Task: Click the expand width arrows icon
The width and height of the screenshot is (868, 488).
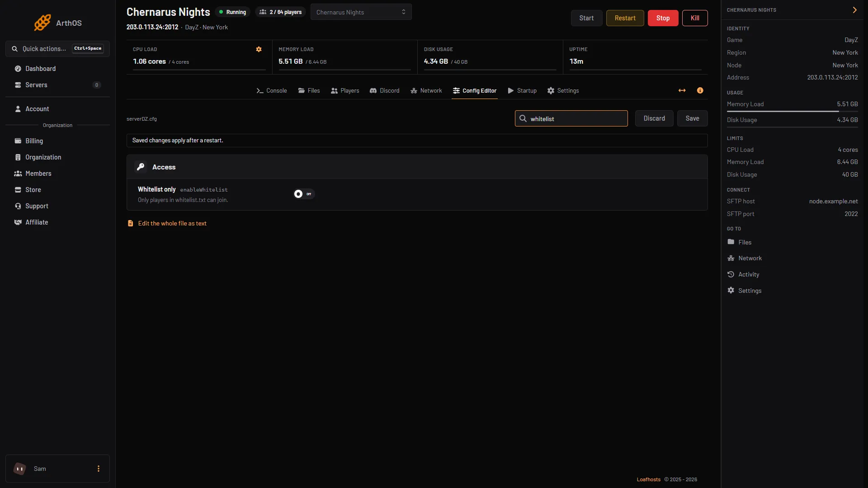Action: [682, 91]
